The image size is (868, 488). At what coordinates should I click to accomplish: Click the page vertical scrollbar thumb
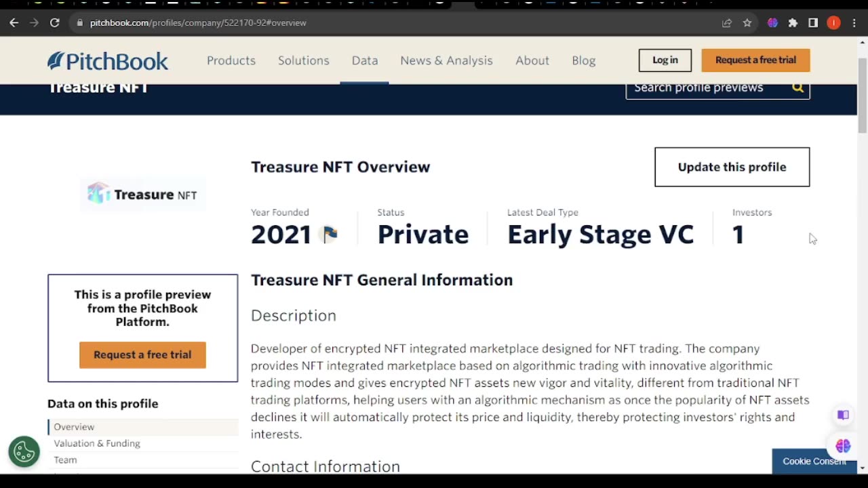pyautogui.click(x=862, y=95)
